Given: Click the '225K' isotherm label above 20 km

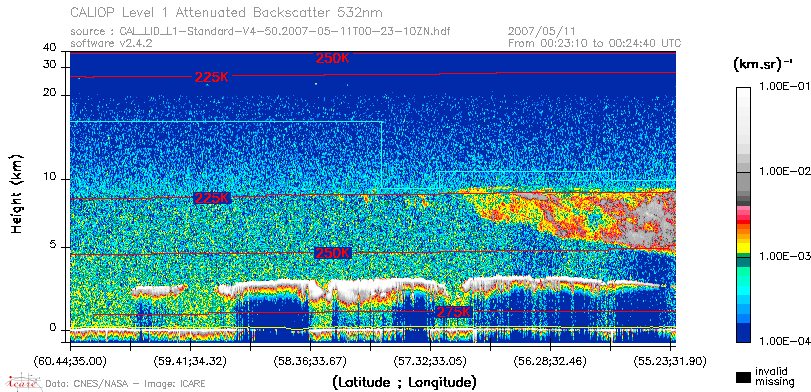Looking at the screenshot, I should [x=212, y=78].
